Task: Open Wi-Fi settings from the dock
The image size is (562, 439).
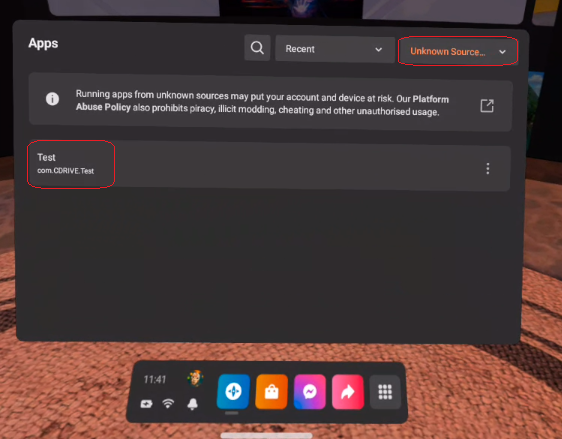Action: click(x=168, y=404)
